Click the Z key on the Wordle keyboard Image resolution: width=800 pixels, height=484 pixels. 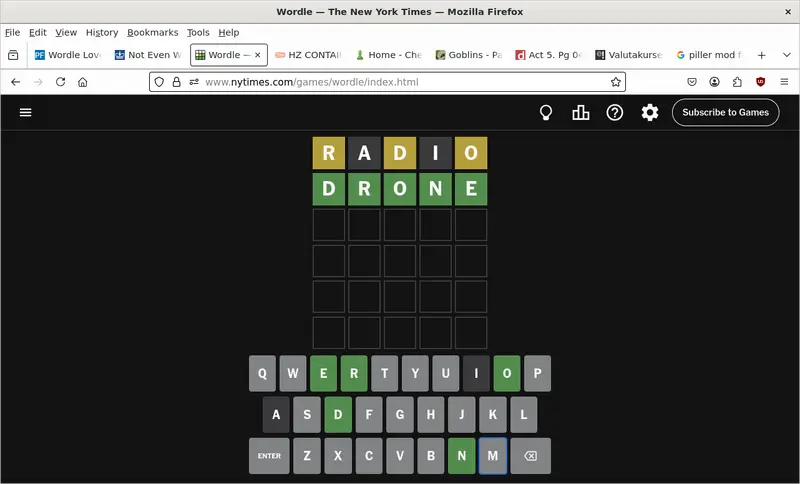click(307, 455)
